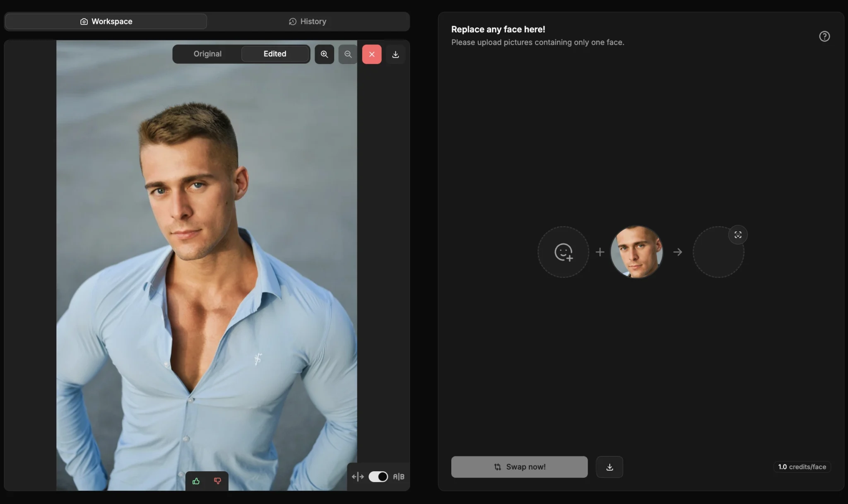Switch the view to Original

point(207,54)
